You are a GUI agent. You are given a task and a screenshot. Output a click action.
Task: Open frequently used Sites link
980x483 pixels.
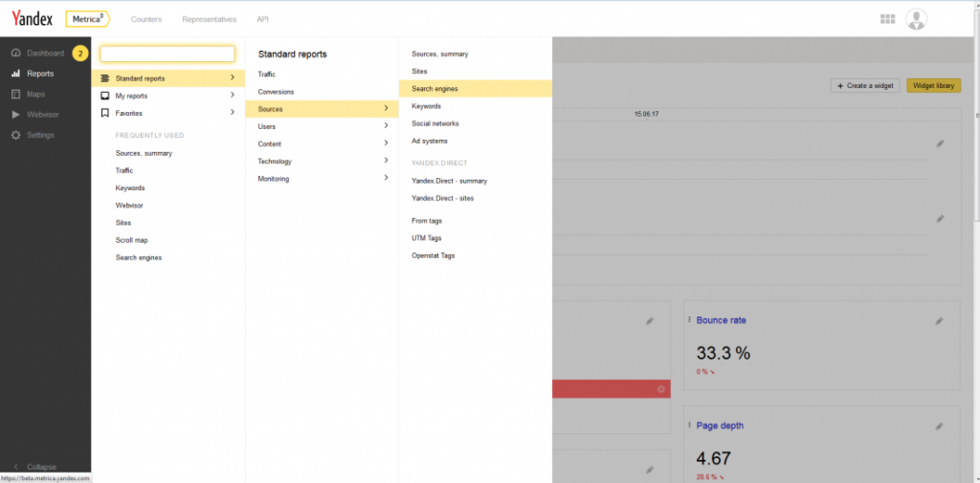pos(123,223)
